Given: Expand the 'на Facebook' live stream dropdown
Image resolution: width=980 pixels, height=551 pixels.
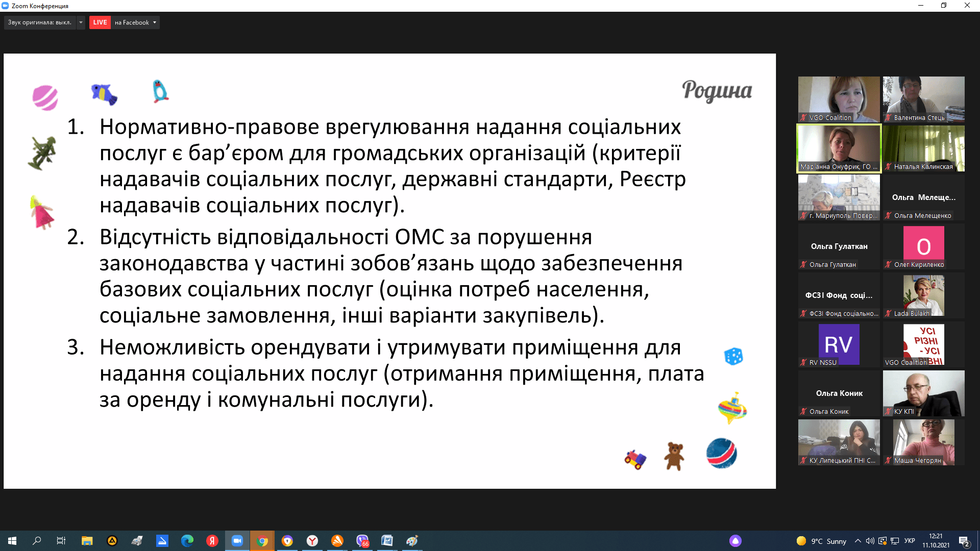Looking at the screenshot, I should (155, 22).
